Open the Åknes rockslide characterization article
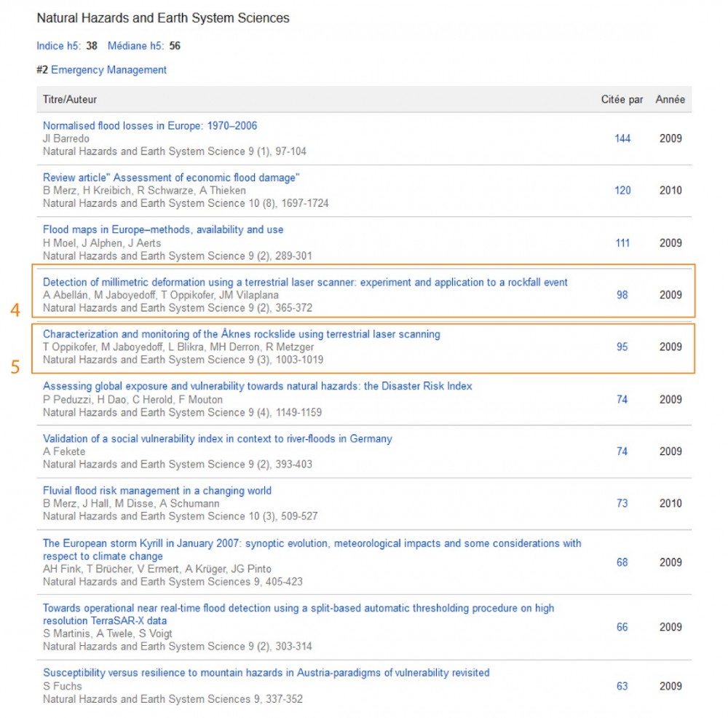 click(241, 334)
